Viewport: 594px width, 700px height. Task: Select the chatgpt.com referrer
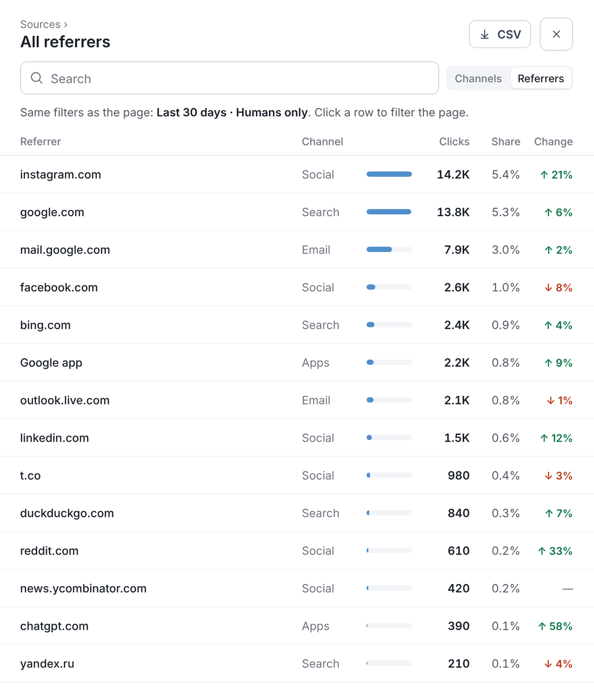pos(297,626)
